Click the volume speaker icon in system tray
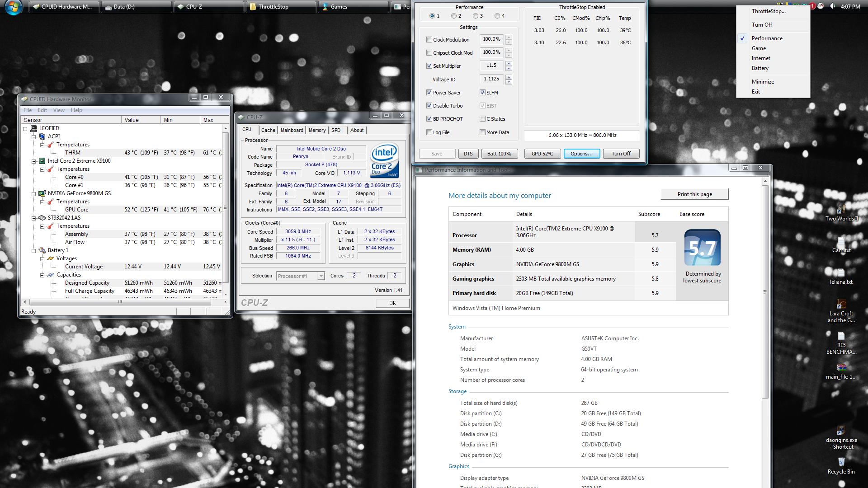The height and width of the screenshot is (488, 868). pos(832,6)
